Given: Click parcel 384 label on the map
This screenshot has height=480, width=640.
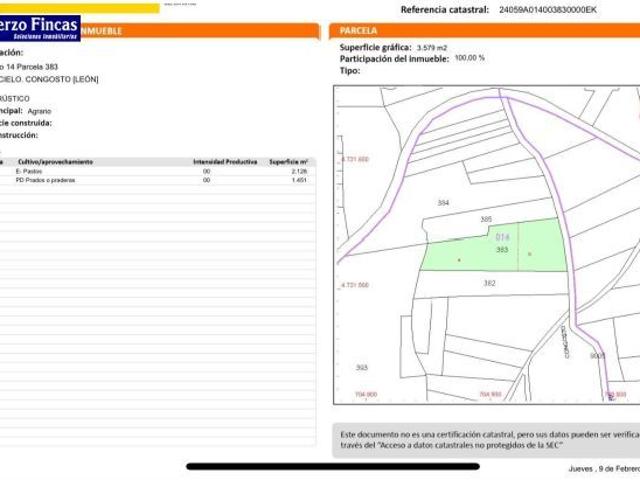Looking at the screenshot, I should (443, 203).
